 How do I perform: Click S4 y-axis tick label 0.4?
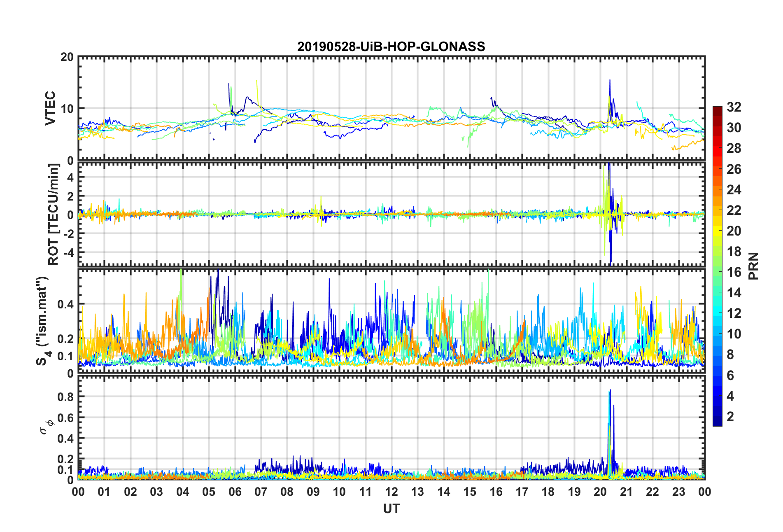coord(65,305)
